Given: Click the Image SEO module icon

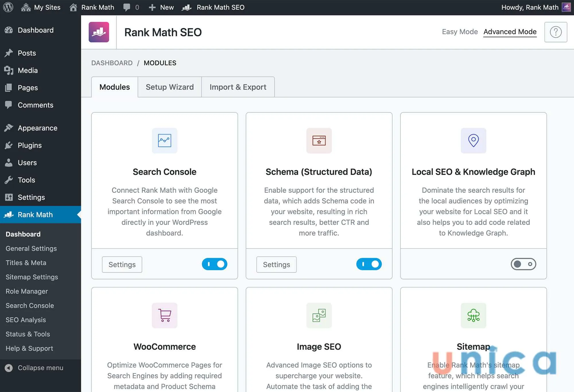Looking at the screenshot, I should point(319,315).
